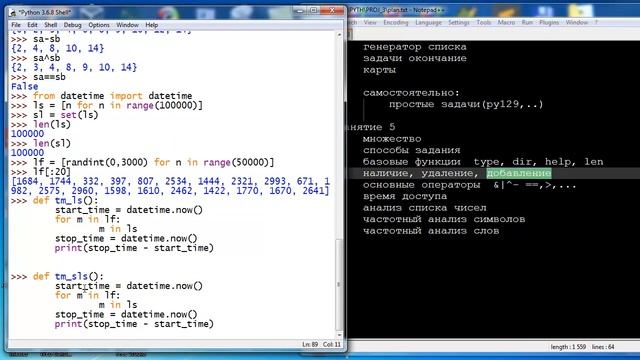Minimize the Python 3.6.8 Shell window

300,11
